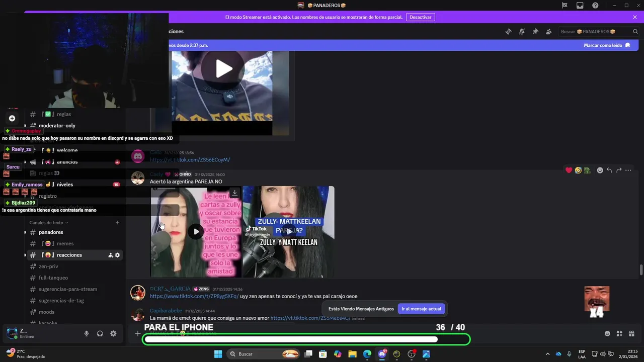Open weather widget 21°C Prac. despejado
This screenshot has height=362, width=644.
[25, 354]
